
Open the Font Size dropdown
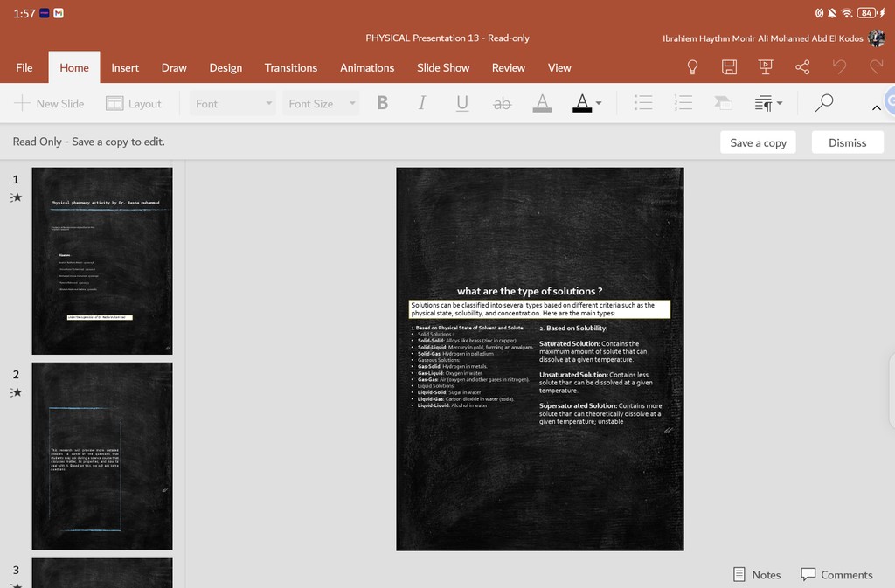pyautogui.click(x=322, y=103)
